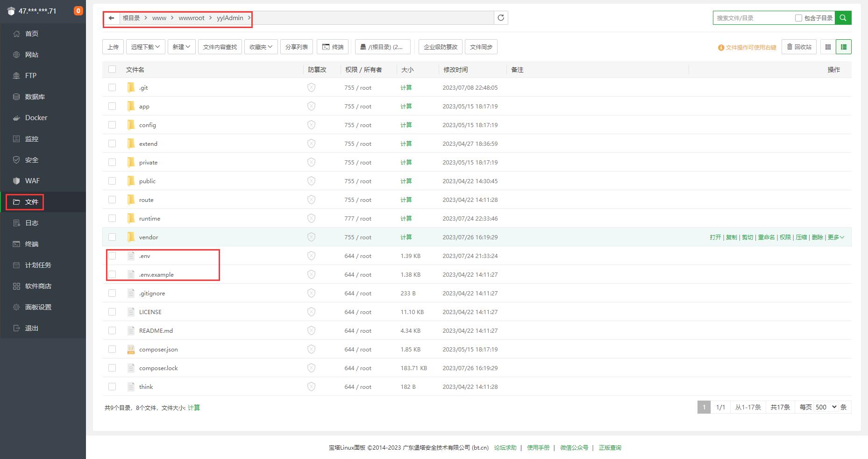868x459 pixels.
Task: Switch to list view layout
Action: (843, 47)
